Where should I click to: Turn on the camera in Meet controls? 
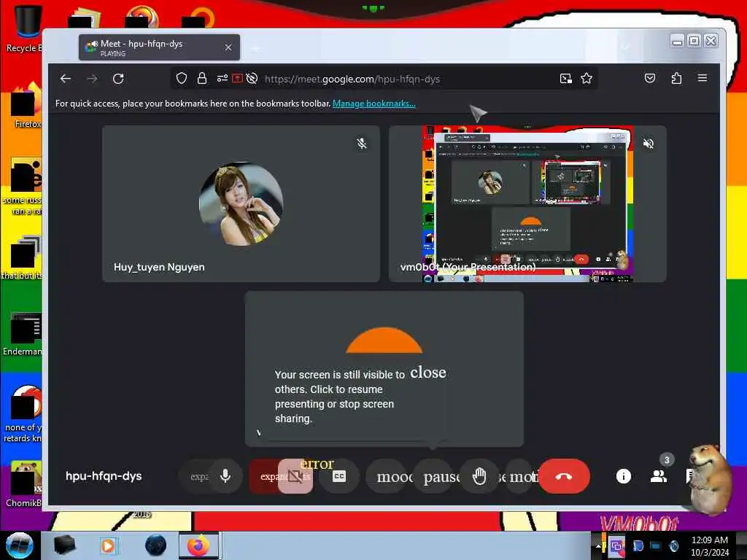[x=295, y=476]
